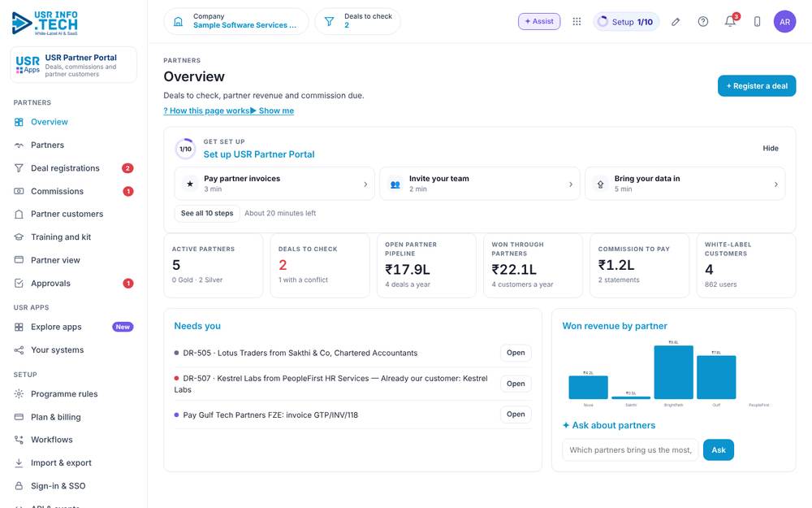Click the USR INFO TECH logo
The height and width of the screenshot is (508, 812).
(x=45, y=24)
